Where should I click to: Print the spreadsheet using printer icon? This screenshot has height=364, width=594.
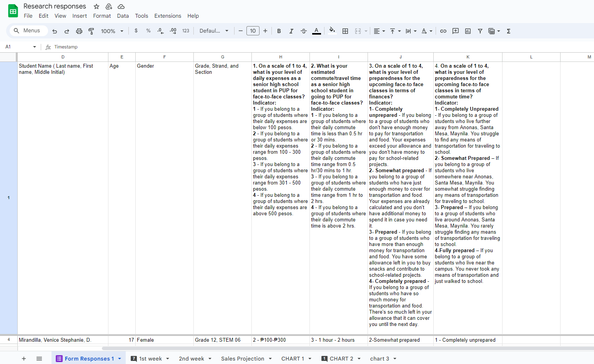pos(79,31)
